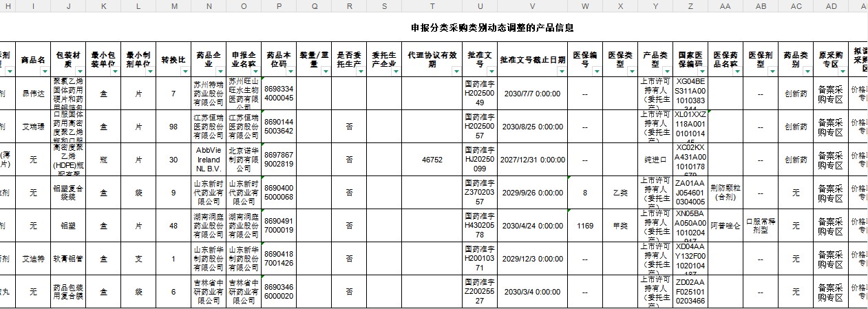The height and width of the screenshot is (309, 868).
Task: Click the 2030/7/7 0:00:00 date cell
Action: point(532,94)
